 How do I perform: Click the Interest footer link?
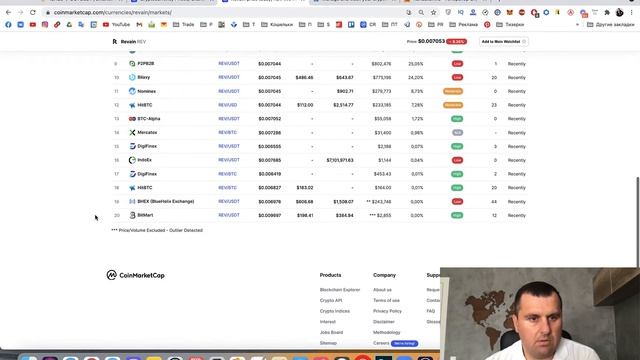tap(327, 322)
